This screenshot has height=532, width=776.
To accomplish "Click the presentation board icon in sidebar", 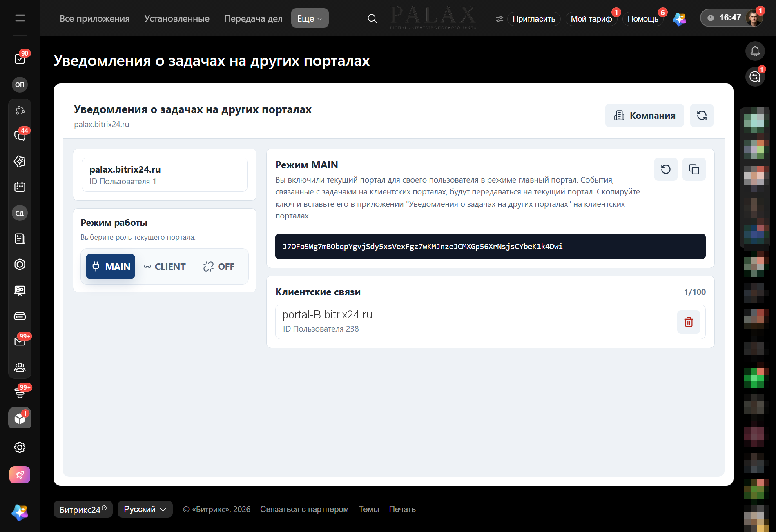I will [x=20, y=290].
